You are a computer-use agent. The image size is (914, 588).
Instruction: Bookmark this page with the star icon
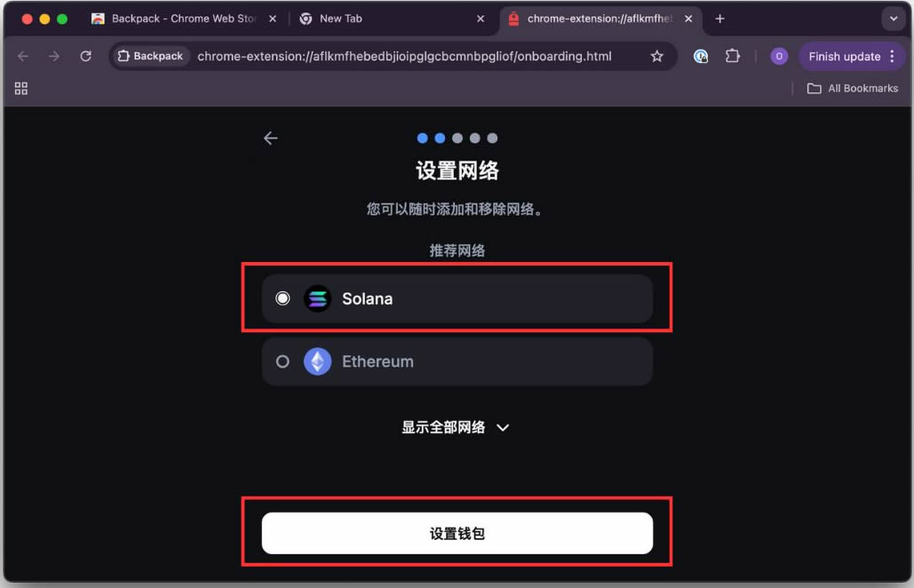click(657, 56)
